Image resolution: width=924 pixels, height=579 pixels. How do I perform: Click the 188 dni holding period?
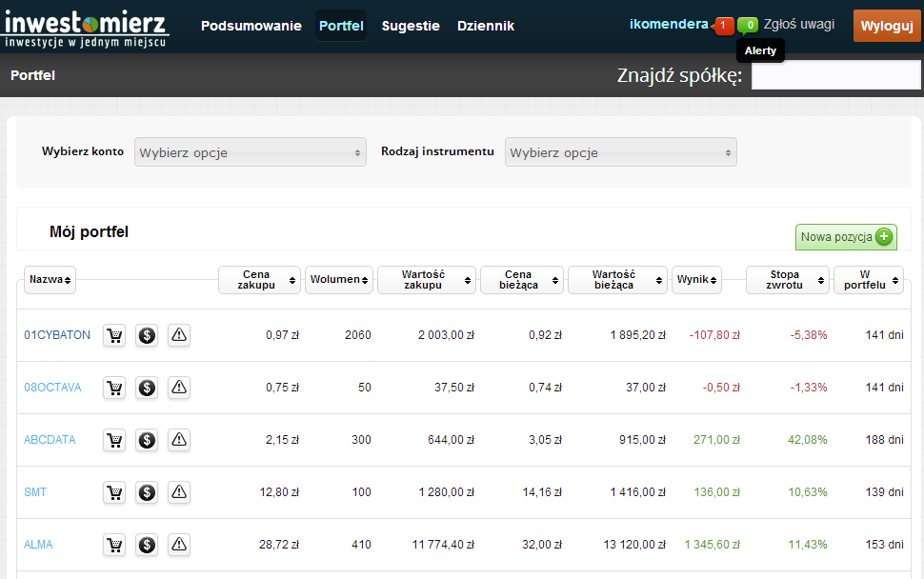click(x=885, y=440)
